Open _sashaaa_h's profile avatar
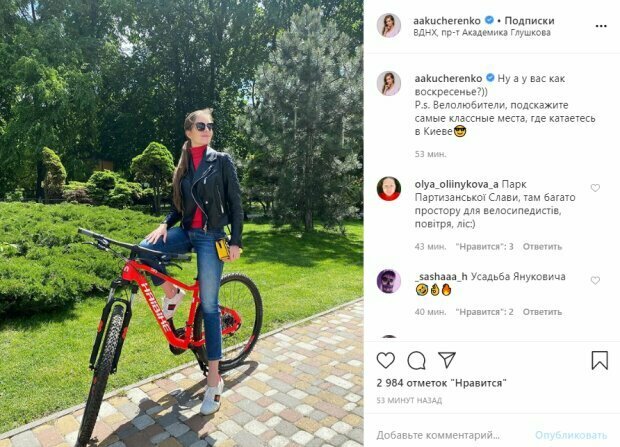Screen dimensions: 620x447 (389, 281)
